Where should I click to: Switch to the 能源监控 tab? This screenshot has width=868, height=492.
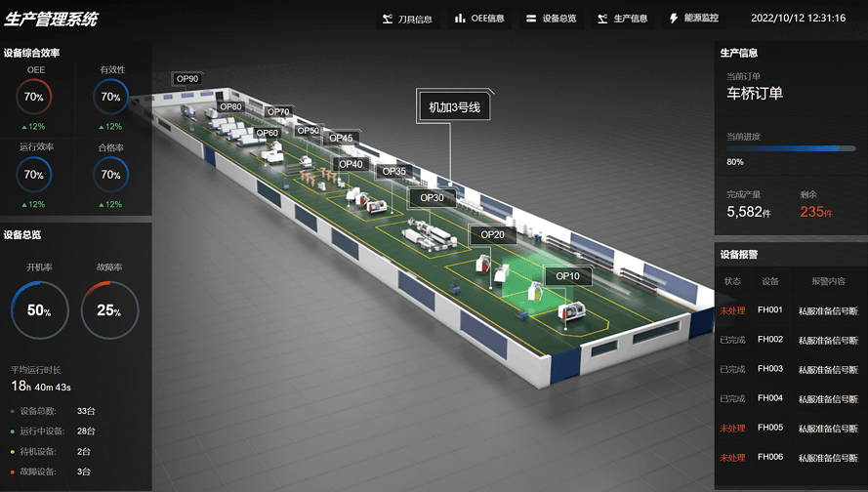coord(701,19)
